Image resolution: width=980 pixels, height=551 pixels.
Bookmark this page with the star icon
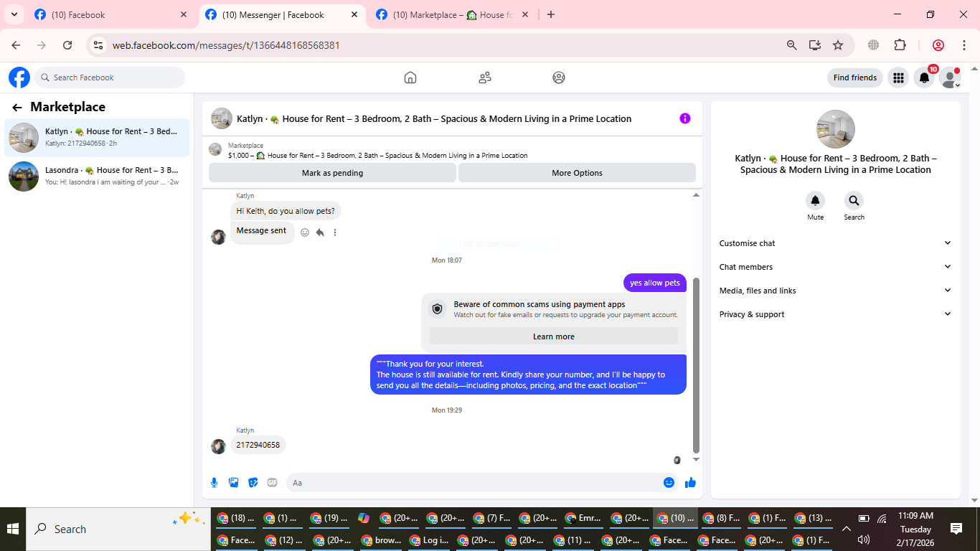(x=838, y=45)
